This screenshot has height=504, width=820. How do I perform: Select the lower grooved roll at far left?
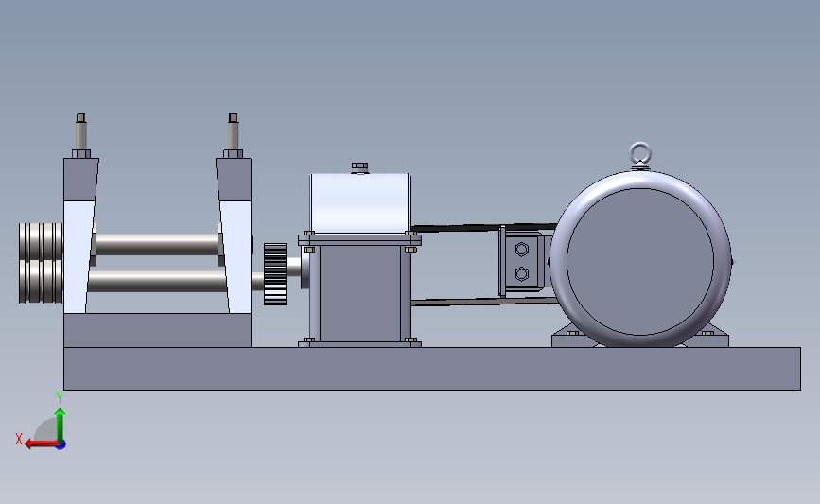pos(41,281)
